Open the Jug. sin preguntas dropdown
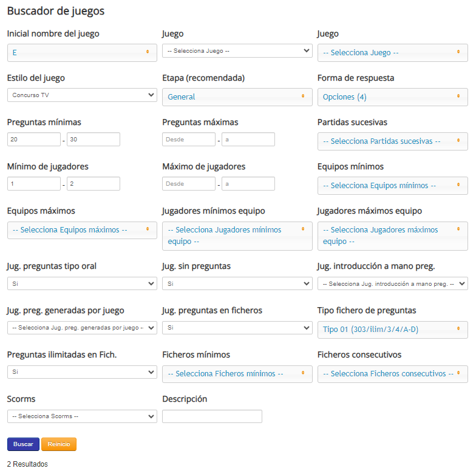476x474 pixels. (237, 283)
